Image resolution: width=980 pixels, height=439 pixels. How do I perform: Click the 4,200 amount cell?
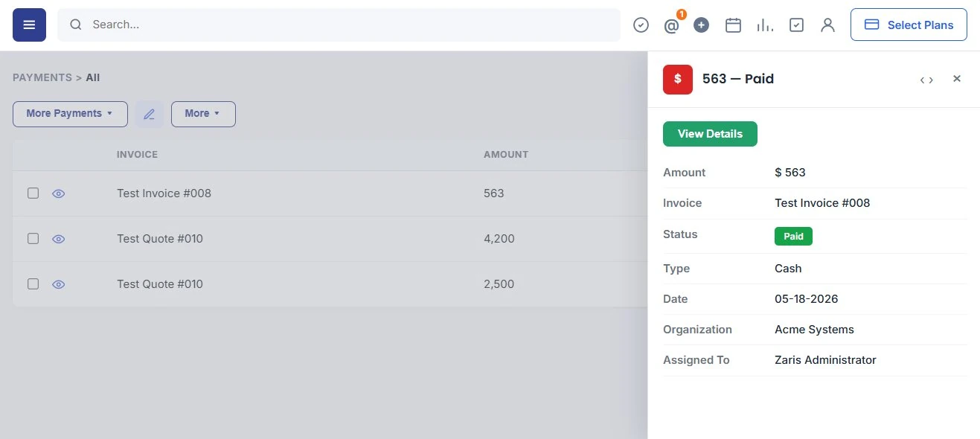499,239
